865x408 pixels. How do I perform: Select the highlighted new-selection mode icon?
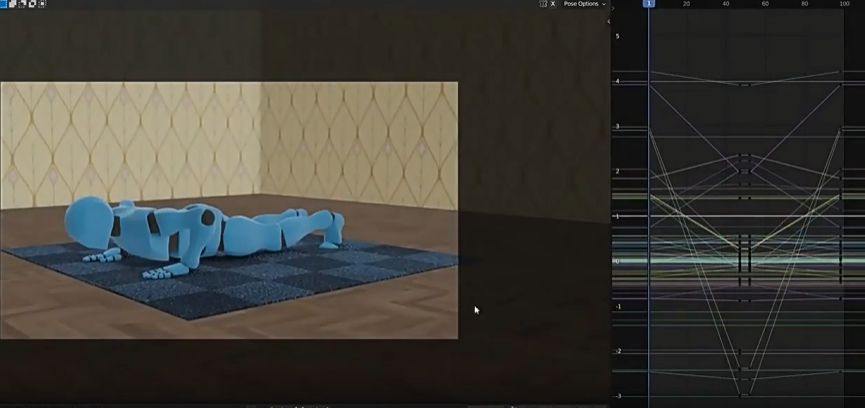click(4, 4)
